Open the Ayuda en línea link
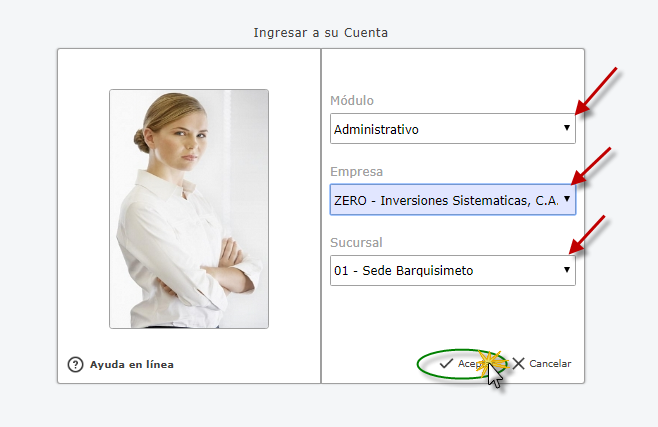 click(x=131, y=365)
